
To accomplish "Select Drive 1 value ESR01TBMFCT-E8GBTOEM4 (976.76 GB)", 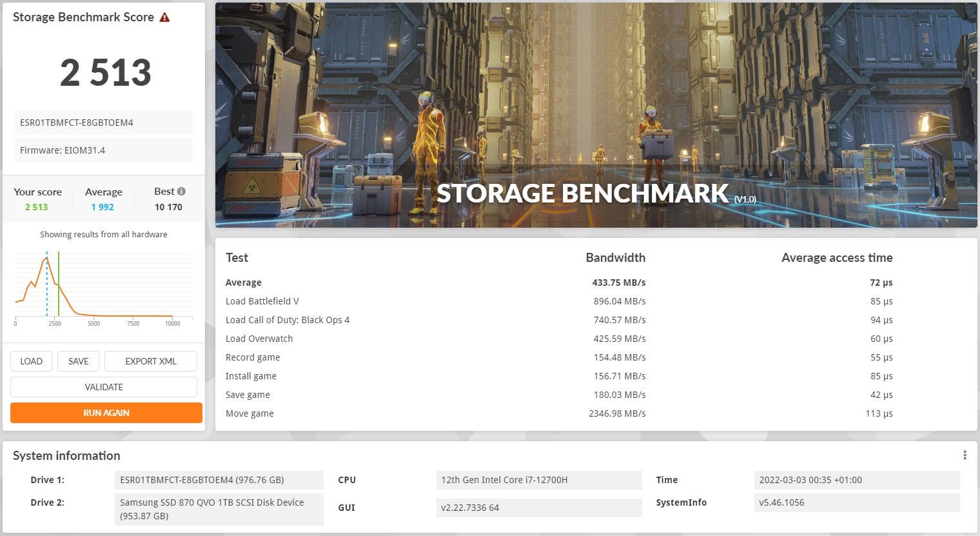I will point(219,480).
